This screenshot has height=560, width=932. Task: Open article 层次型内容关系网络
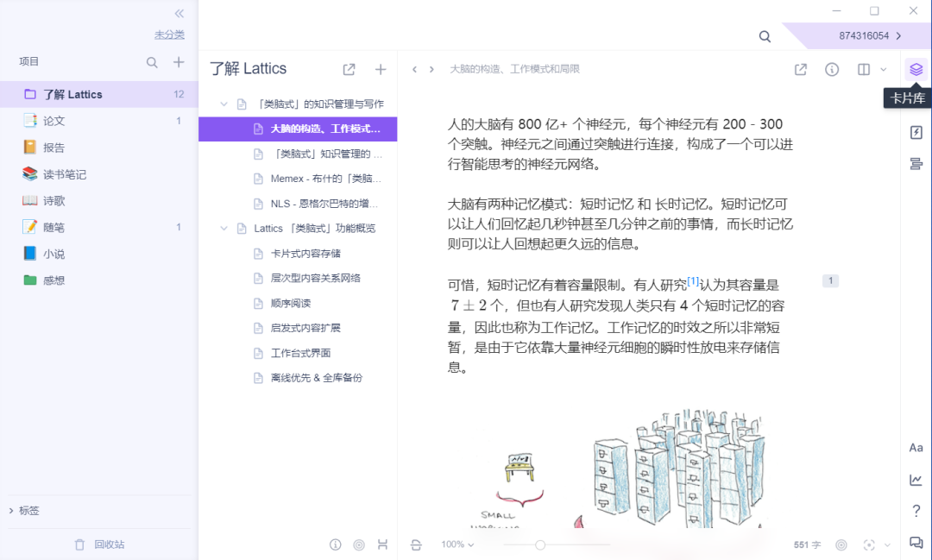pos(298,278)
